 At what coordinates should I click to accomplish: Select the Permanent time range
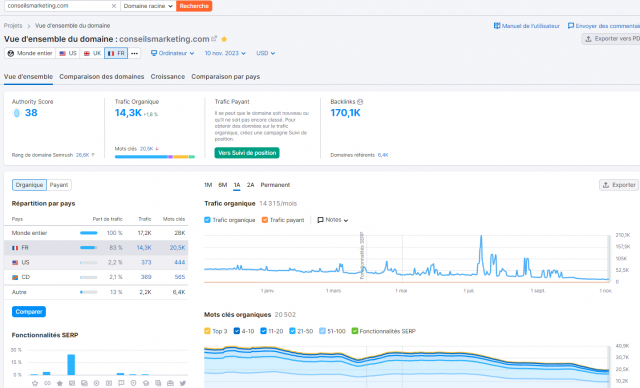click(x=275, y=185)
